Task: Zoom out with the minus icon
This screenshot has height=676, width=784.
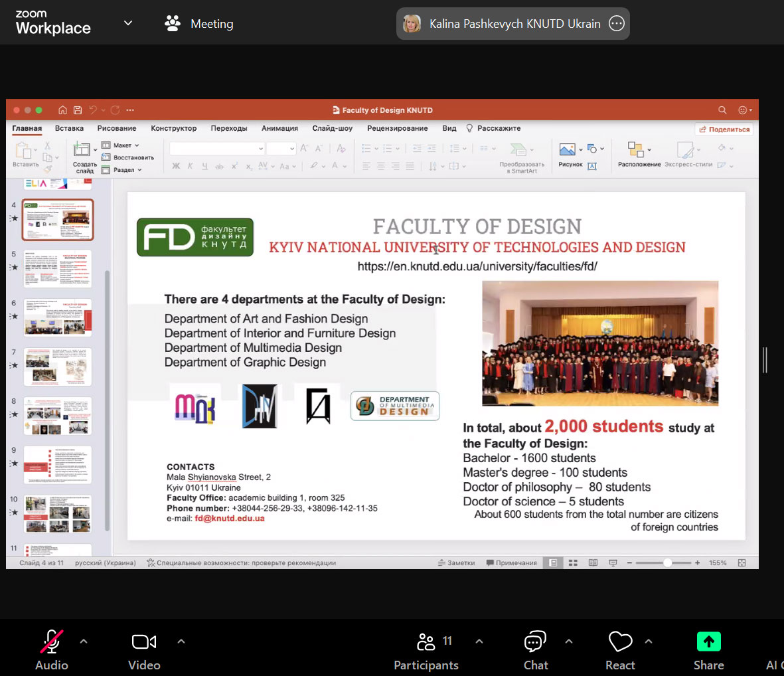Action: 629,563
